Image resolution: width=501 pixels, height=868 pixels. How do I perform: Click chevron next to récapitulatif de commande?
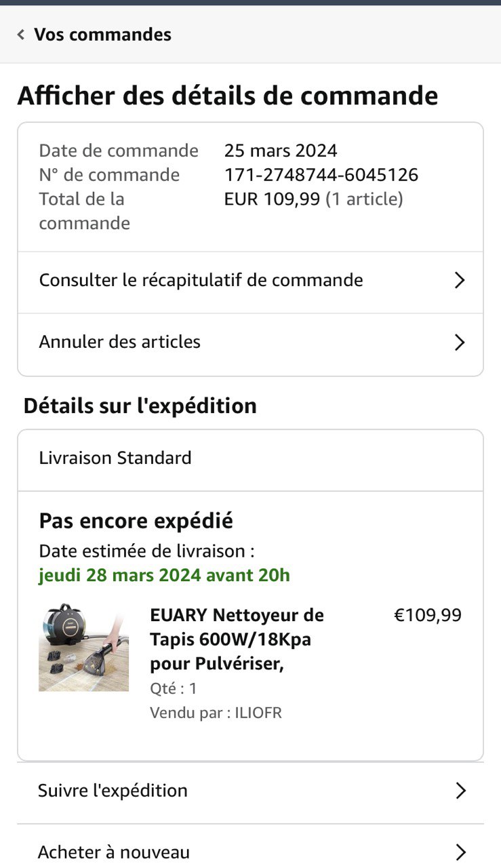(x=460, y=280)
